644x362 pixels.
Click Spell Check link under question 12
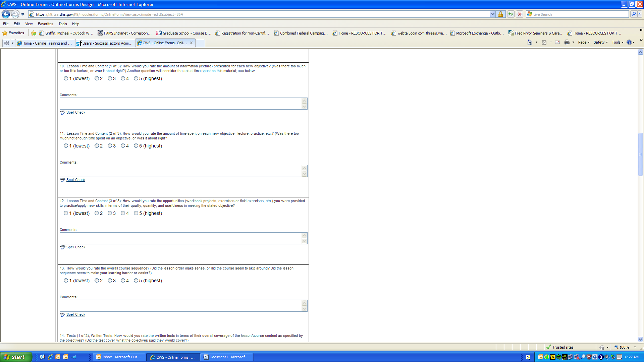(76, 247)
